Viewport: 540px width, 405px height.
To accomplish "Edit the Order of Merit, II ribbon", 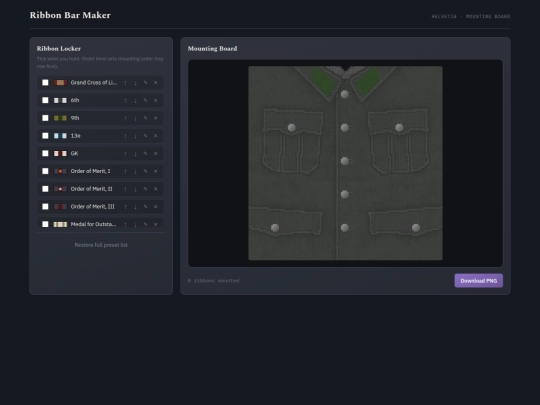I will (145, 189).
